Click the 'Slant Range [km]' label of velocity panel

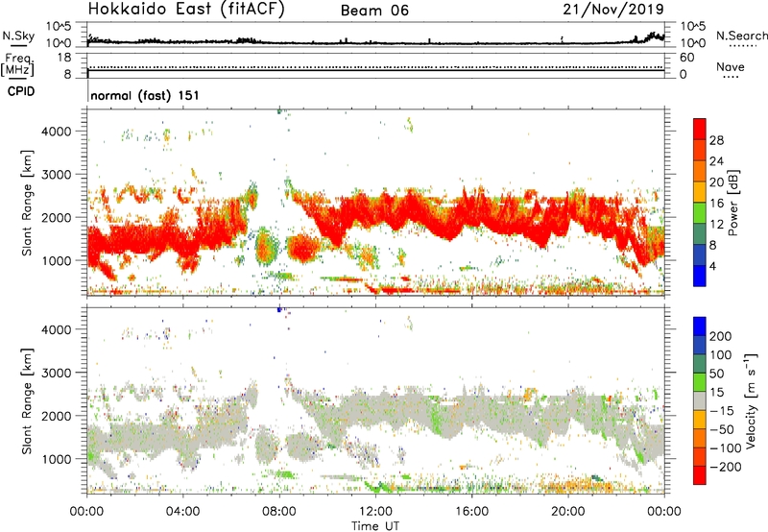(27, 401)
